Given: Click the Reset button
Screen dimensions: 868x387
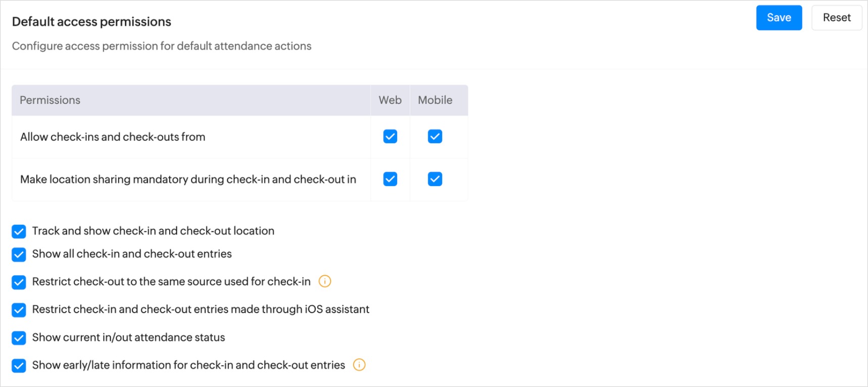Looking at the screenshot, I should 836,18.
